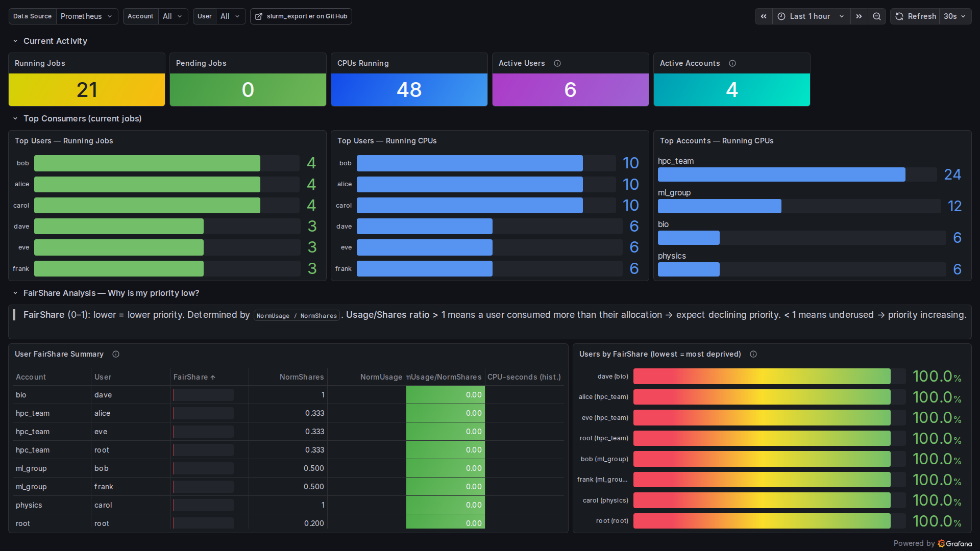
Task: Sort table by NormUsage column header
Action: click(381, 377)
